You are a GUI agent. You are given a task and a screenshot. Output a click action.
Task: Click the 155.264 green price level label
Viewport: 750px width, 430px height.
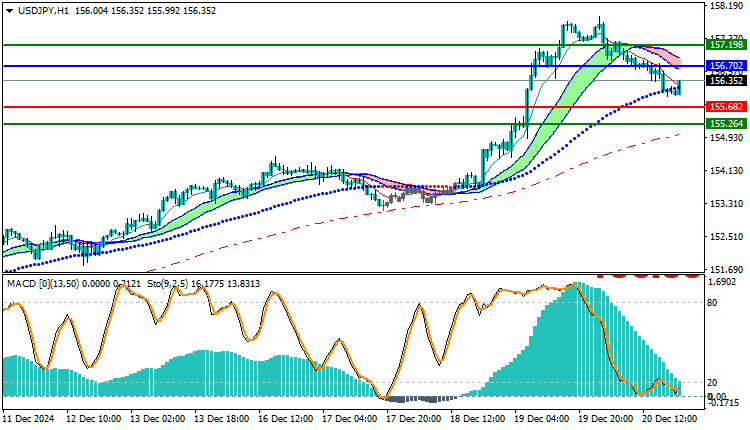coord(726,123)
